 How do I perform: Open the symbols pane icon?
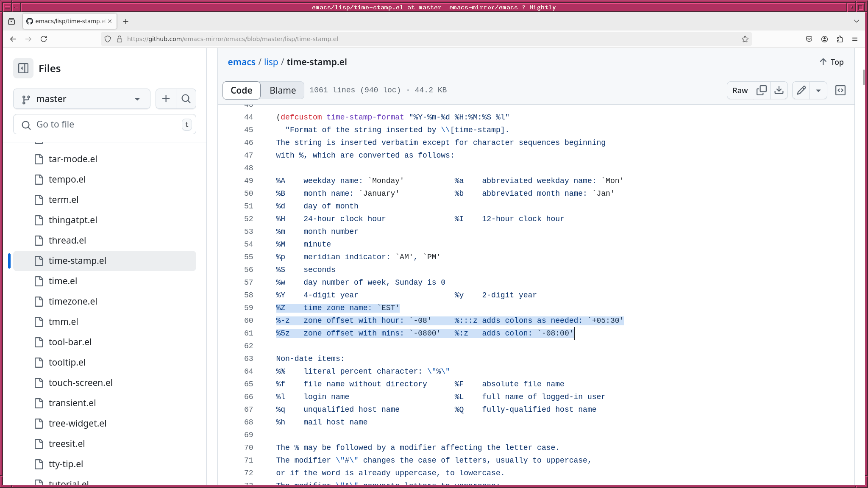pyautogui.click(x=840, y=90)
